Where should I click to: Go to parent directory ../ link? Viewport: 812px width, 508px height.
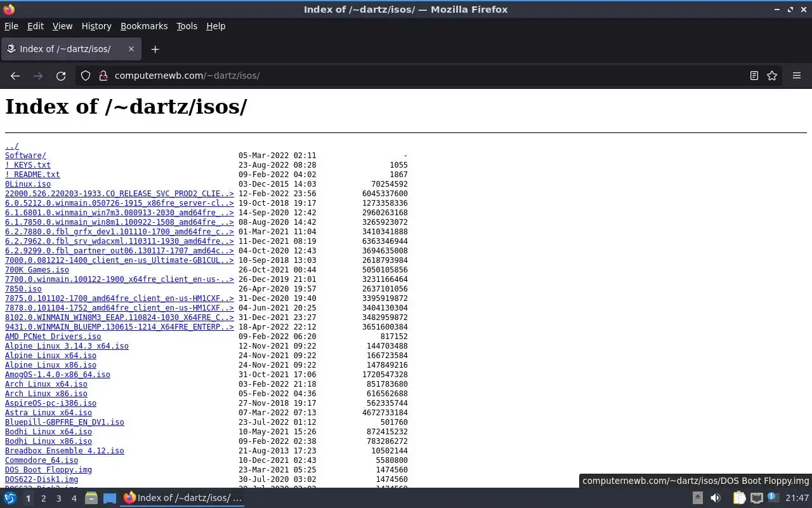coord(12,146)
